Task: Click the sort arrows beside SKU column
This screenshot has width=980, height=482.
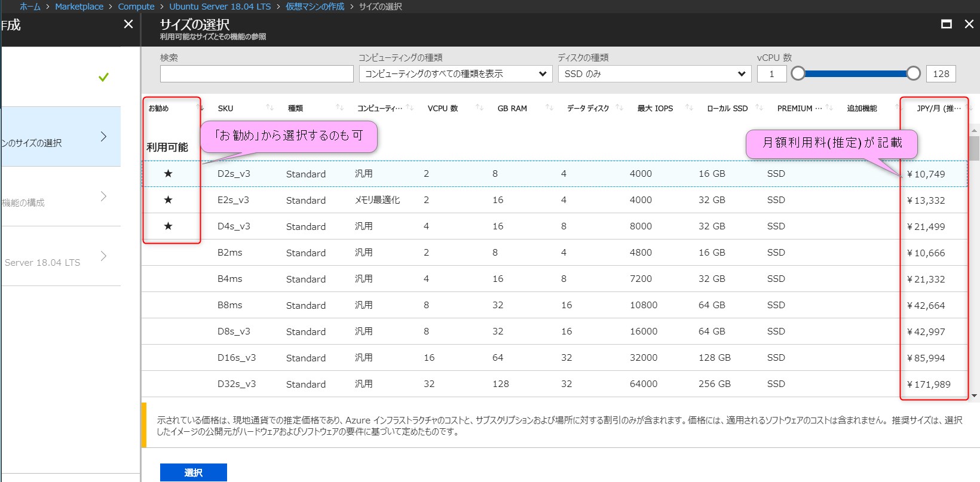Action: tap(269, 108)
